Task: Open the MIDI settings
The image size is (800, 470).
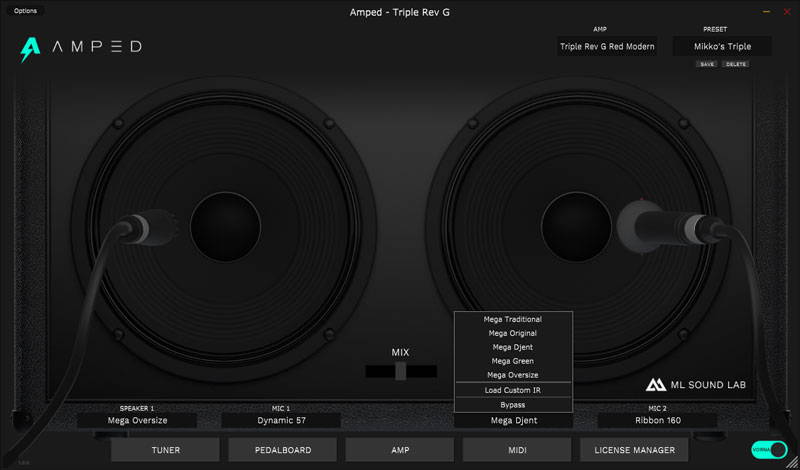Action: 517,450
